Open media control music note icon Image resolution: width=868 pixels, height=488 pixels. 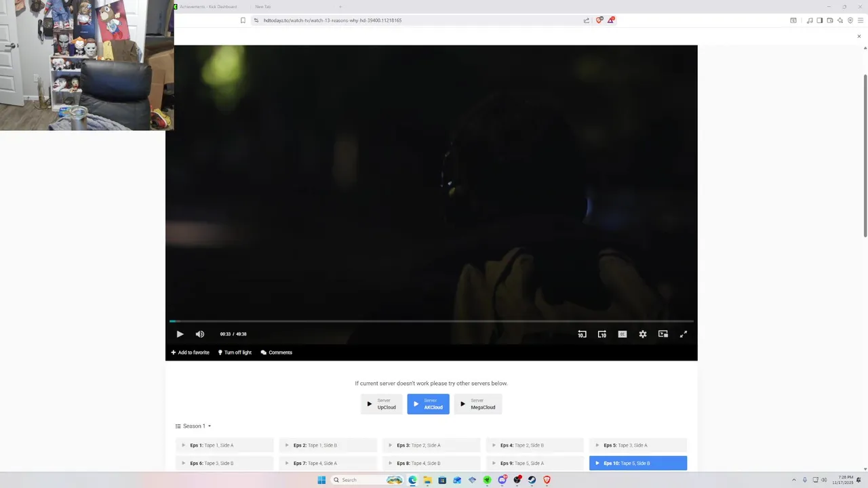(809, 20)
